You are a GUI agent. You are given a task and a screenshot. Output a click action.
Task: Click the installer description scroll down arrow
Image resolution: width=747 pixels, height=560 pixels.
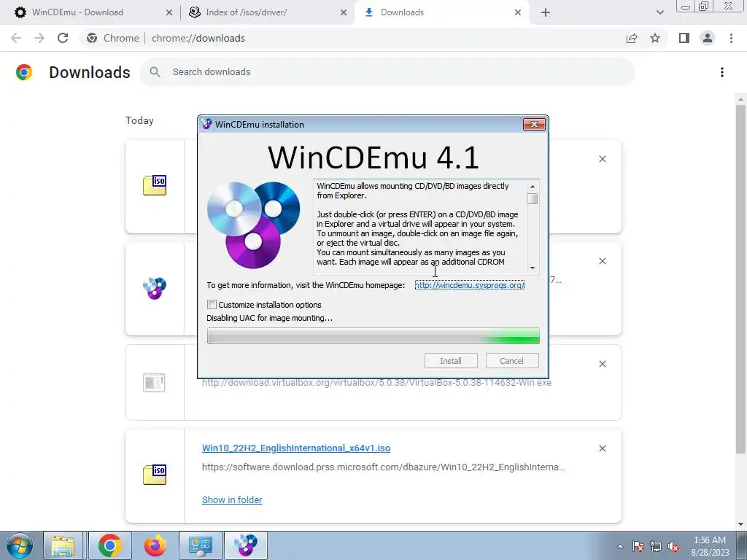tap(532, 268)
